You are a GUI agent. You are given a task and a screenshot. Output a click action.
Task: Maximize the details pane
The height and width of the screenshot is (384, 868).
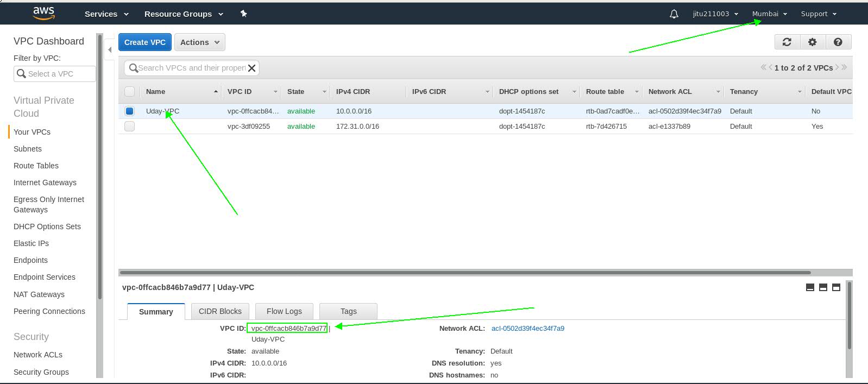tap(836, 287)
